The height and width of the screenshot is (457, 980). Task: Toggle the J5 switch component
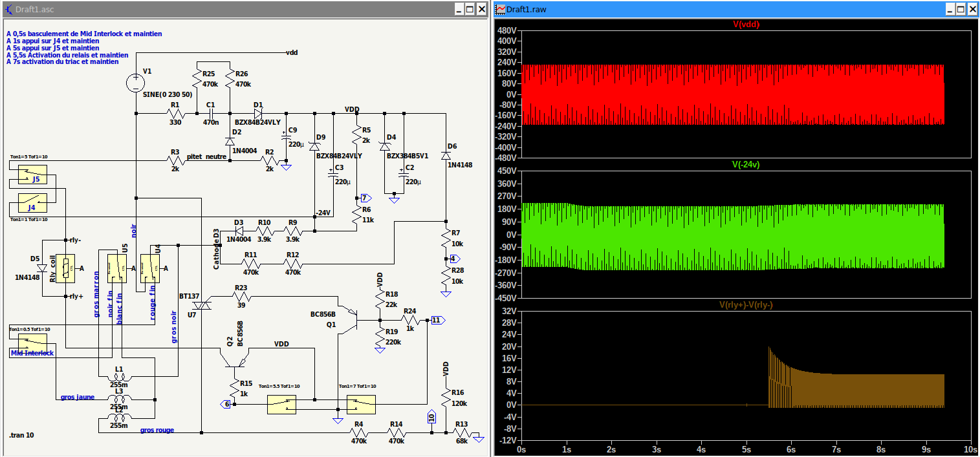[x=32, y=175]
